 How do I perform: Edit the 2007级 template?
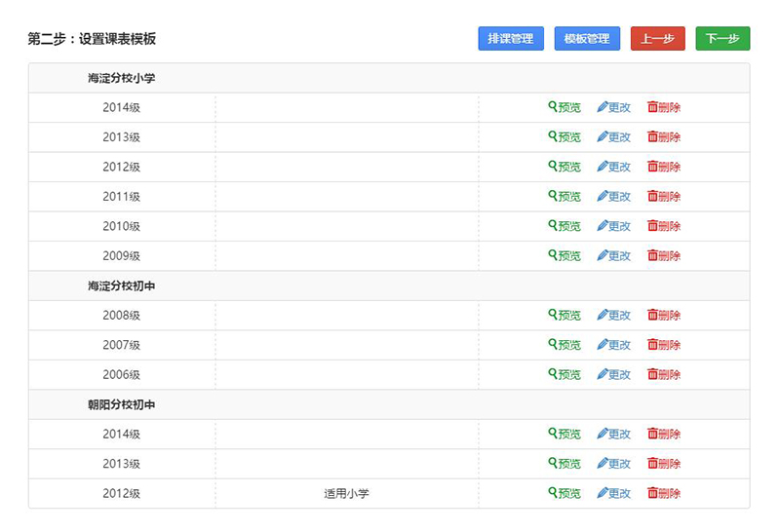click(613, 345)
